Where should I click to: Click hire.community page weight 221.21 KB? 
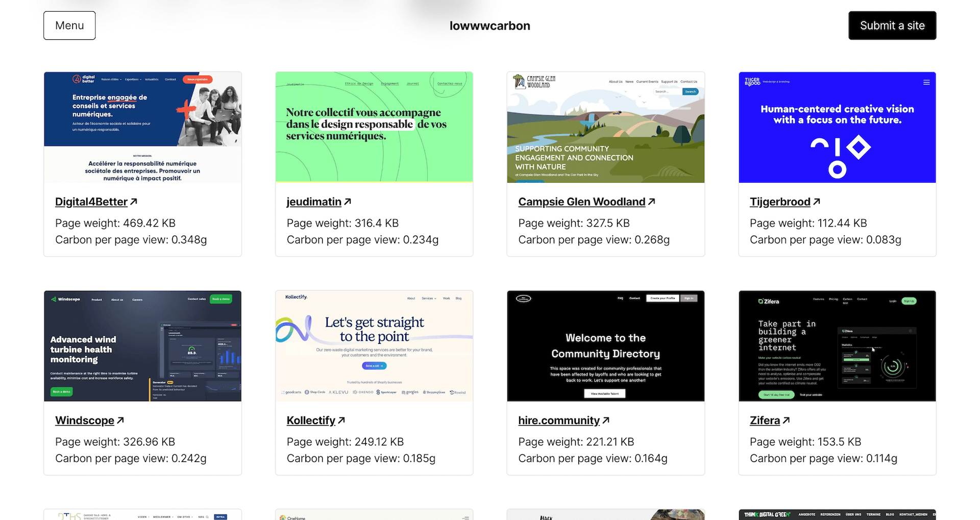[x=576, y=442]
